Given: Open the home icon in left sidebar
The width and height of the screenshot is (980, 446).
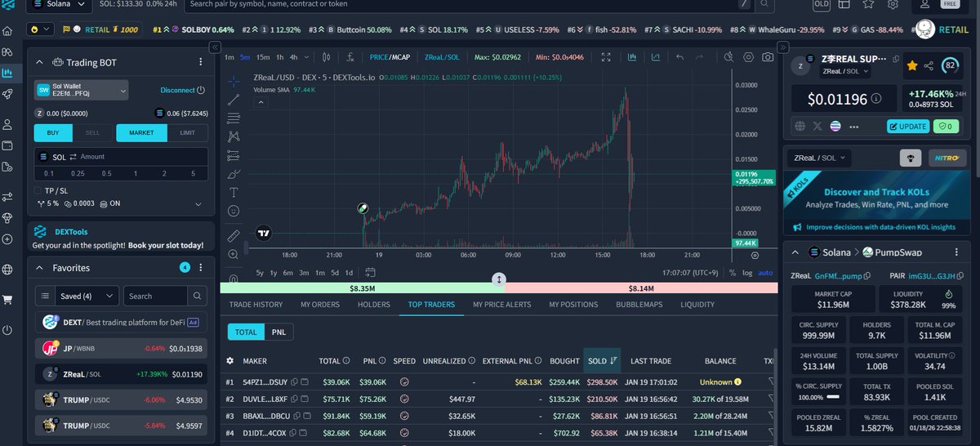Looking at the screenshot, I should 7,32.
